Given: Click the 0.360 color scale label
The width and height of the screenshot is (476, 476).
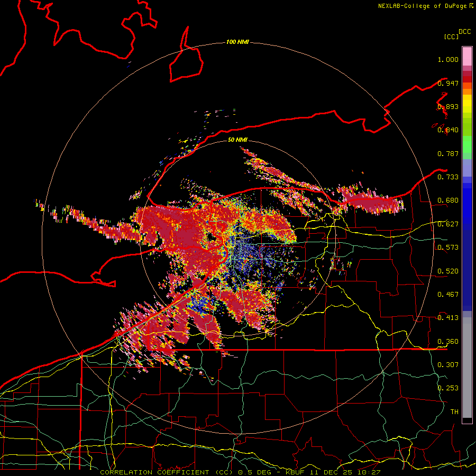Looking at the screenshot, I should click(x=448, y=342).
